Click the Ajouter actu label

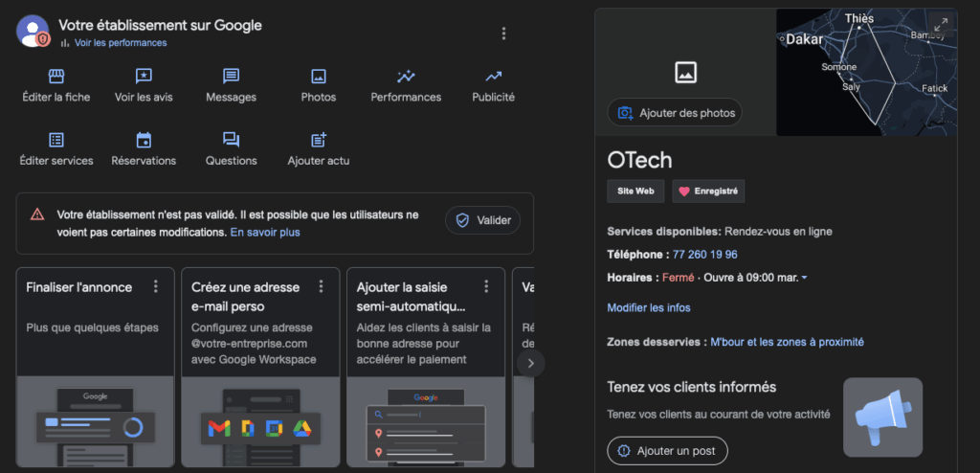click(318, 161)
